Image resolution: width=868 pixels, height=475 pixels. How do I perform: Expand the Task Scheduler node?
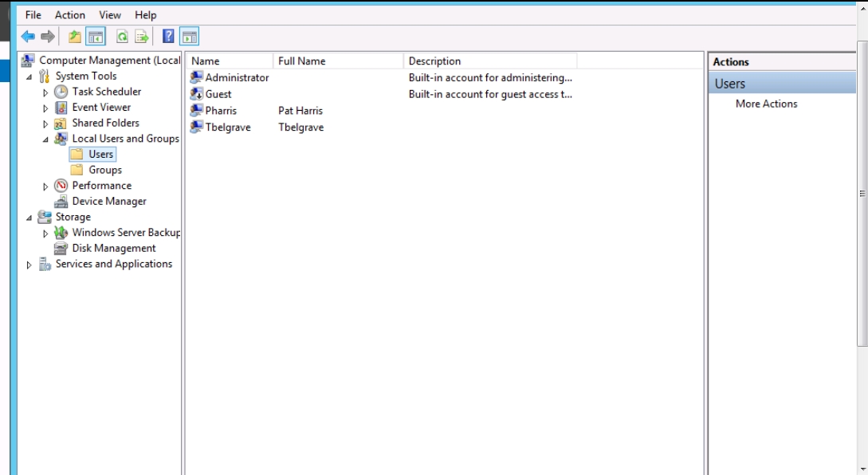(45, 92)
